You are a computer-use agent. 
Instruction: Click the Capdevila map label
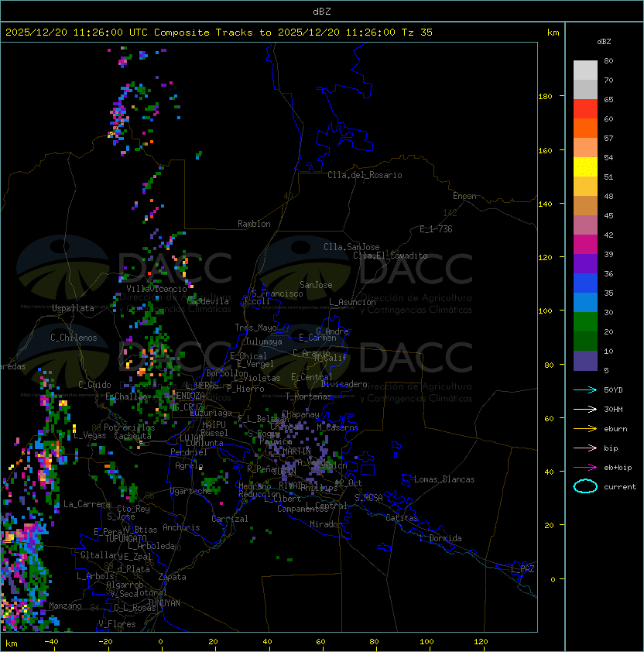point(208,301)
